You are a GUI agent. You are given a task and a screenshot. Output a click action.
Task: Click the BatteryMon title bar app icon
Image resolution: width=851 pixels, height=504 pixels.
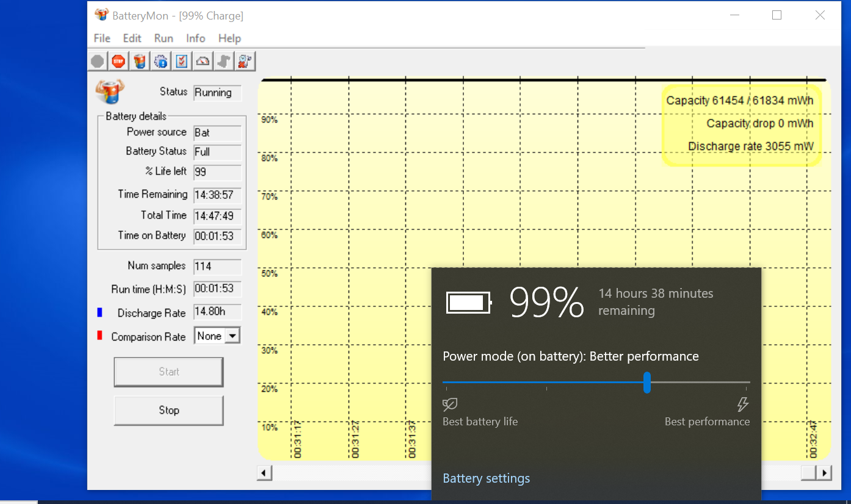(101, 15)
